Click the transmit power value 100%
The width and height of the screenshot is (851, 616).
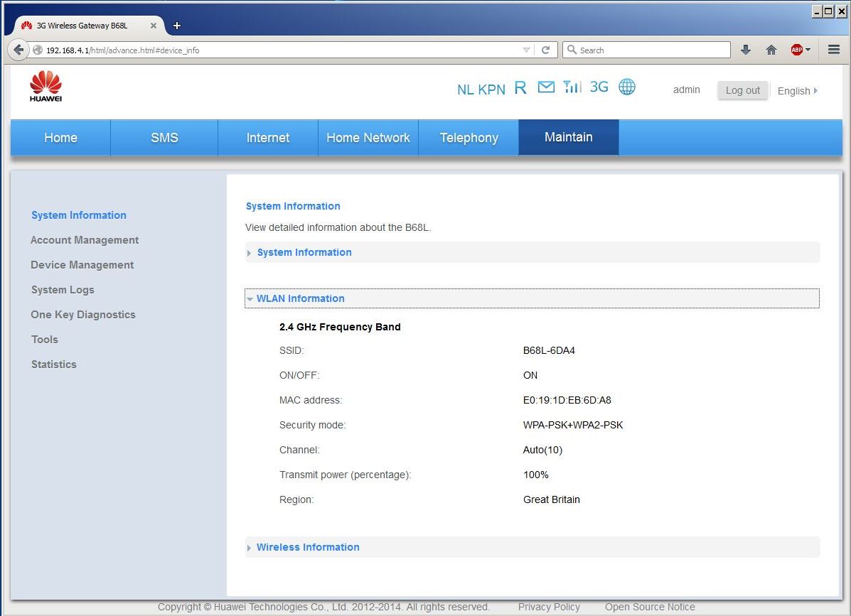click(535, 475)
